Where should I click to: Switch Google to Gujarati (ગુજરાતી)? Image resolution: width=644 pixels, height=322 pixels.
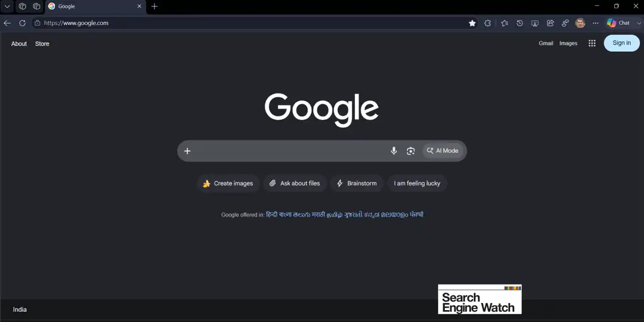click(354, 215)
